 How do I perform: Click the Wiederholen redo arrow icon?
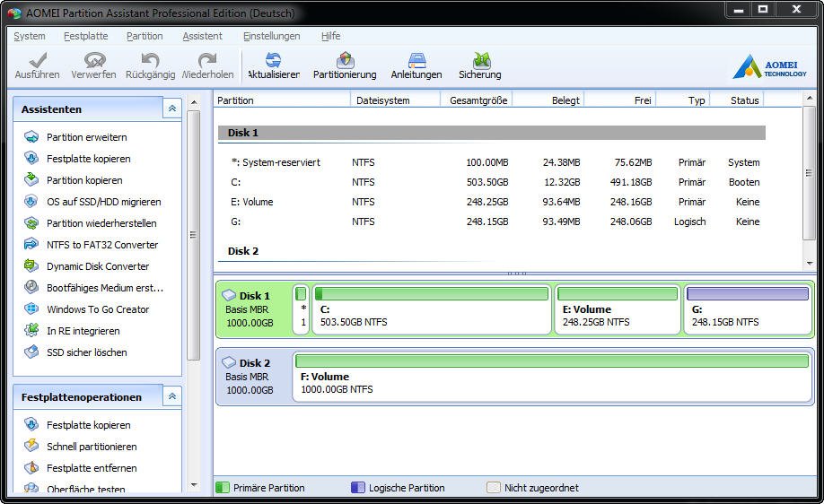click(207, 59)
